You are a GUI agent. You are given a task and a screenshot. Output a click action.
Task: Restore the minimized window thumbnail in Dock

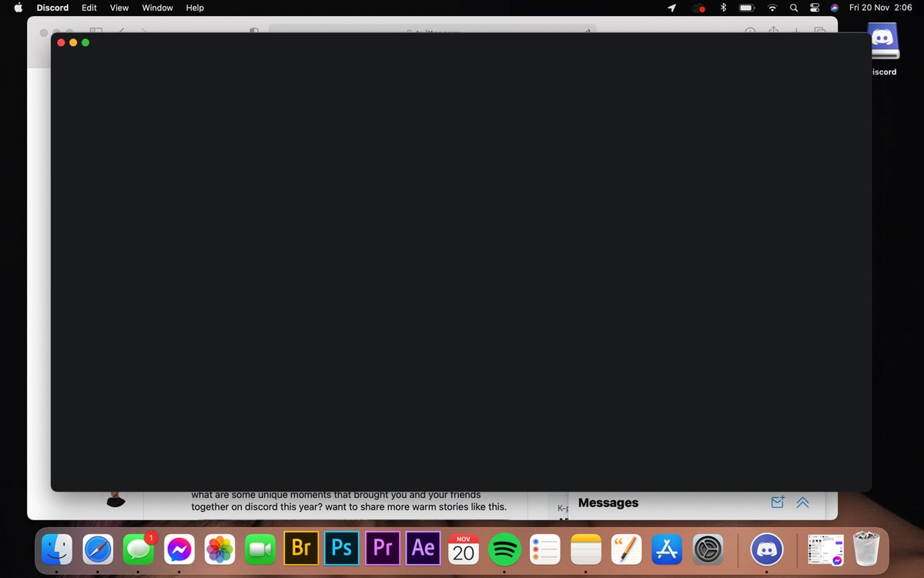[x=825, y=549]
